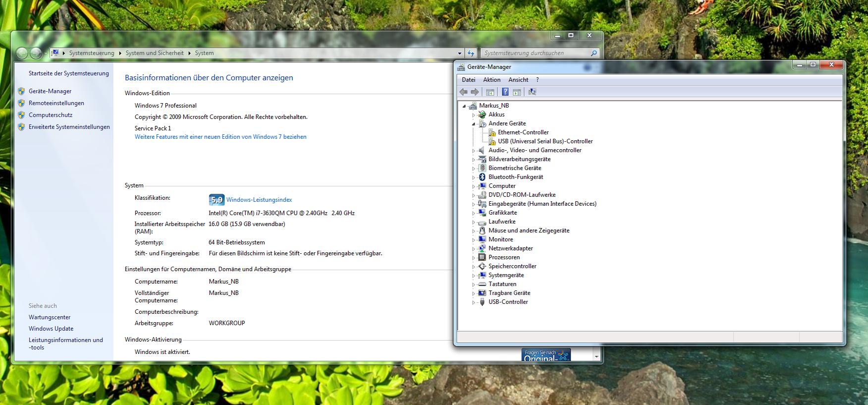Toggle the action pane icon in Geräte-Manager toolbar
868x405 pixels.
517,92
